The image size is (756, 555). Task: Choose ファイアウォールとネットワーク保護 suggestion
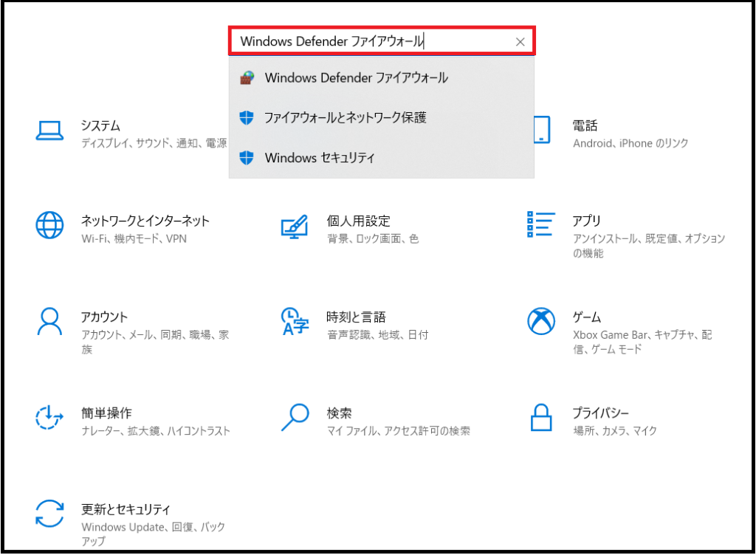(x=382, y=117)
